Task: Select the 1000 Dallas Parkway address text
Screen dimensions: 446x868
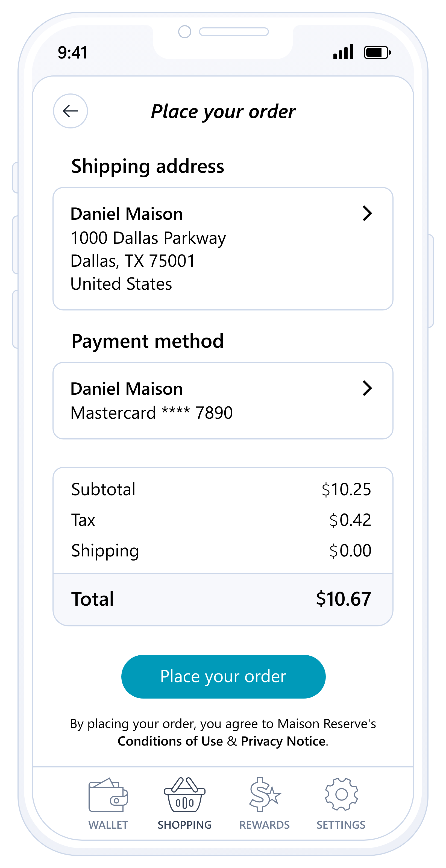Action: click(x=148, y=238)
